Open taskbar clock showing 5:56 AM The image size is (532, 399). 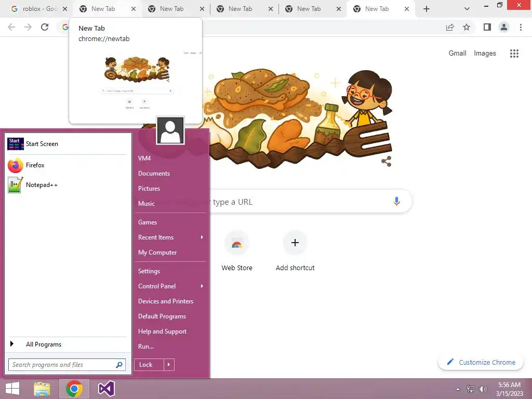coord(509,389)
